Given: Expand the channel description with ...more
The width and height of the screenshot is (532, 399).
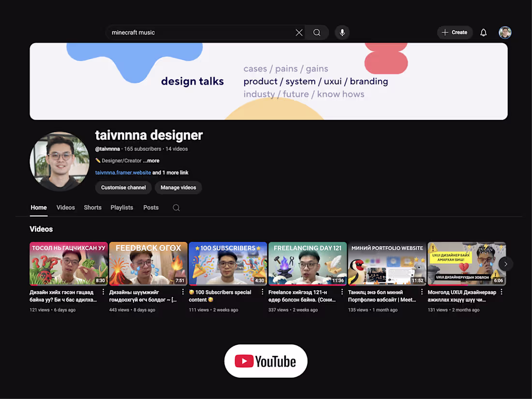Looking at the screenshot, I should [150, 161].
